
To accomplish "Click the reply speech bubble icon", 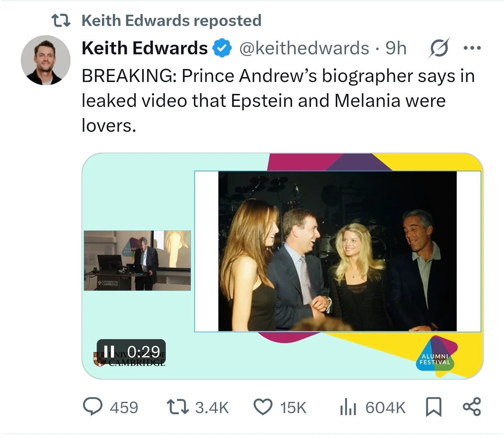I will tap(93, 406).
